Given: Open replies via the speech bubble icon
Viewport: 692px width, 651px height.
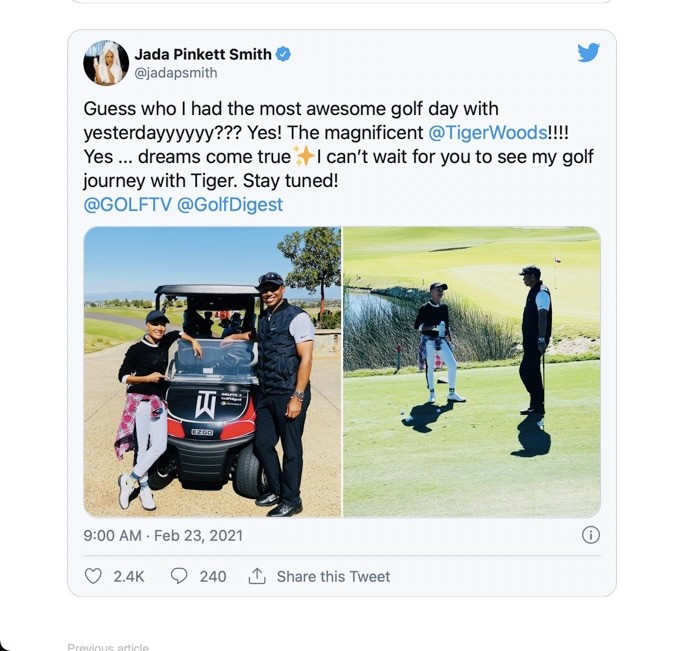Looking at the screenshot, I should click(179, 576).
